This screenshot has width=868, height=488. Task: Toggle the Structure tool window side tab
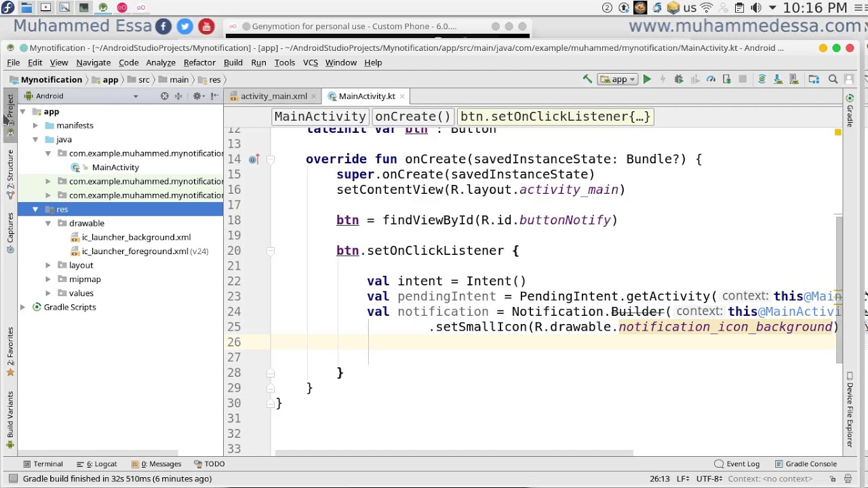pos(9,174)
